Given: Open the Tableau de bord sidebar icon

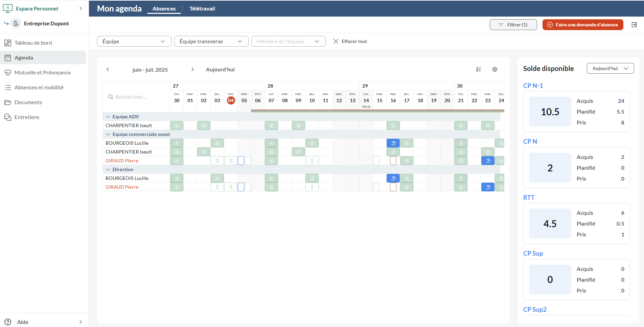Looking at the screenshot, I should (8, 43).
